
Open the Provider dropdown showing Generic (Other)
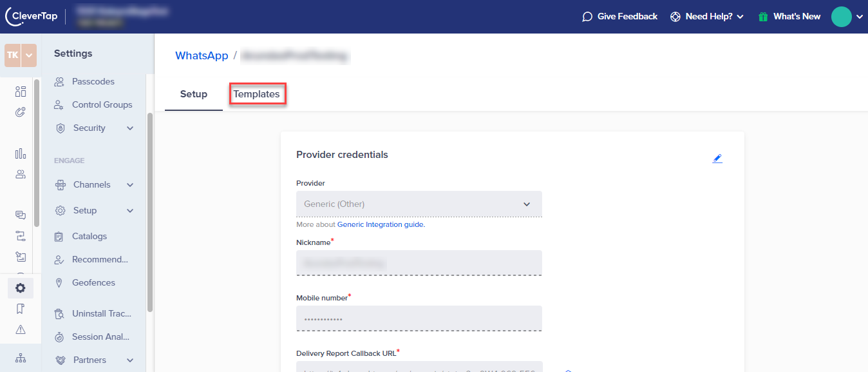419,204
